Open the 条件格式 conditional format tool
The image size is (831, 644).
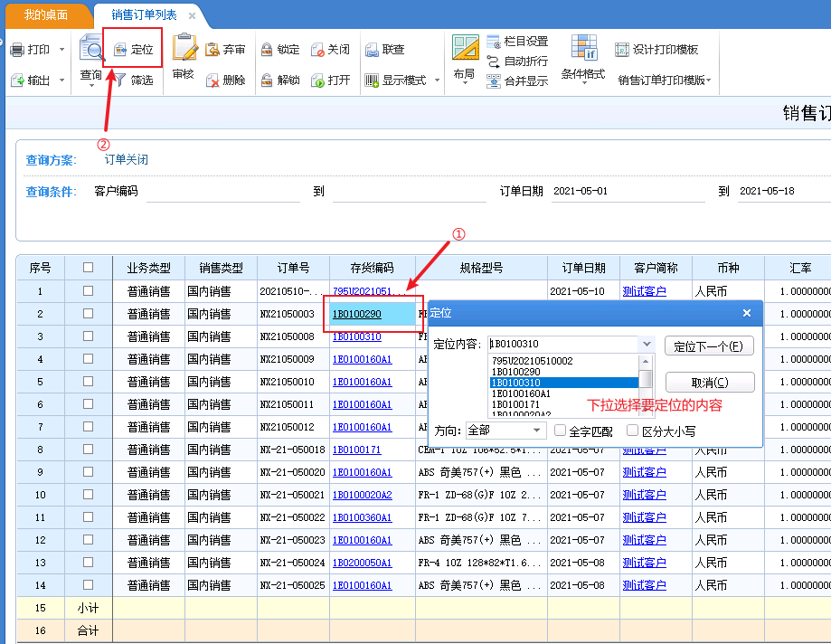click(x=584, y=48)
